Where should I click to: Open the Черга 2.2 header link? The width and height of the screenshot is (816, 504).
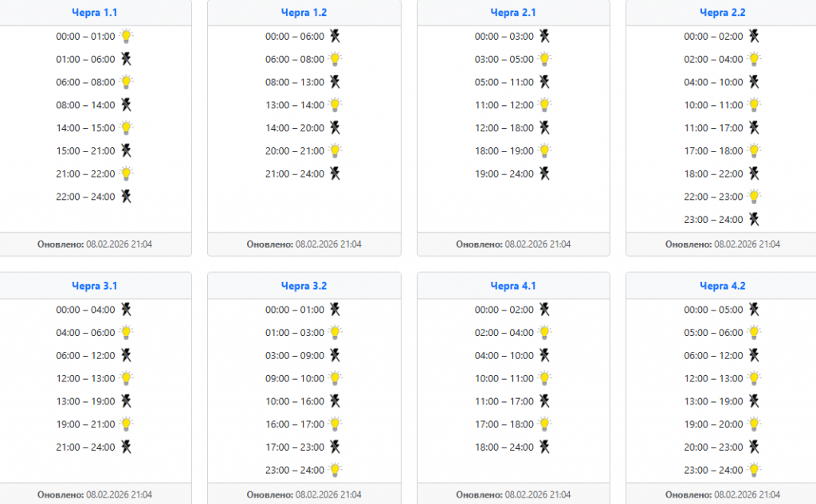(x=722, y=13)
